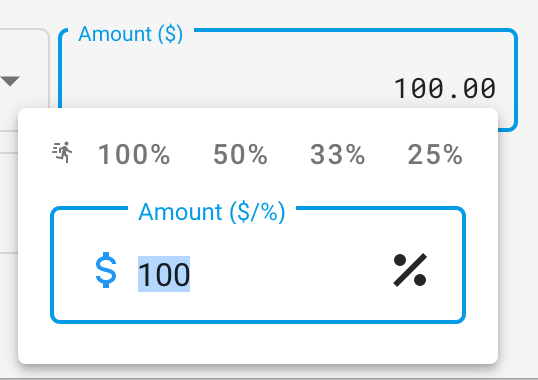Click the Amount ($/%) floating label
Image resolution: width=538 pixels, height=380 pixels.
[x=212, y=212]
